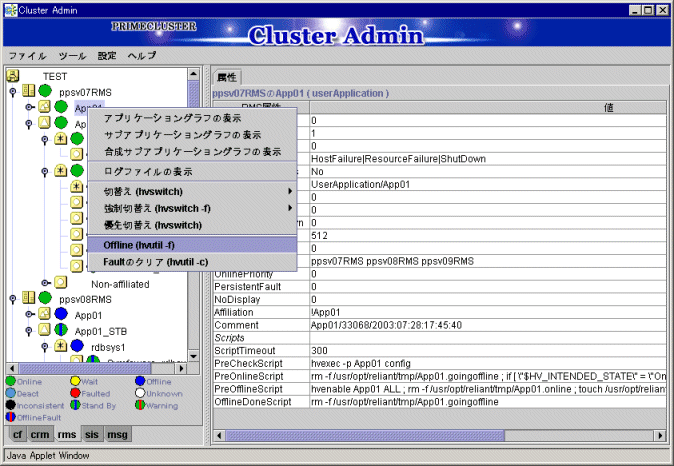Choose アプリケーショングラフの表示 menu entry
The height and width of the screenshot is (466, 674).
(192, 118)
